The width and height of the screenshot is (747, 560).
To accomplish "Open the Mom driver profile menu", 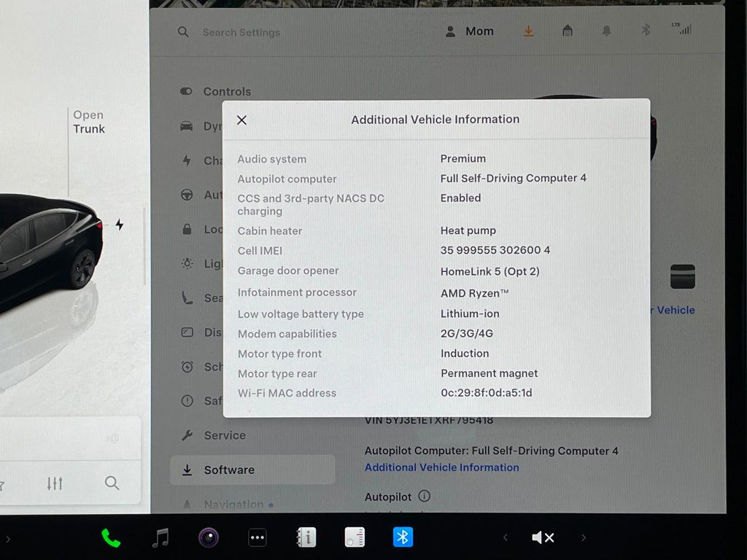I will coord(469,31).
